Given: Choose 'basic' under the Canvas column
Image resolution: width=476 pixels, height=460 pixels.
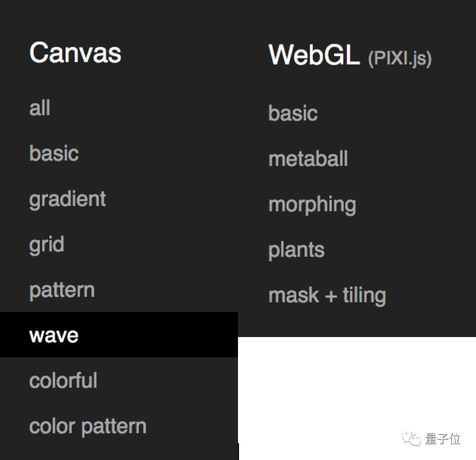Looking at the screenshot, I should [54, 153].
